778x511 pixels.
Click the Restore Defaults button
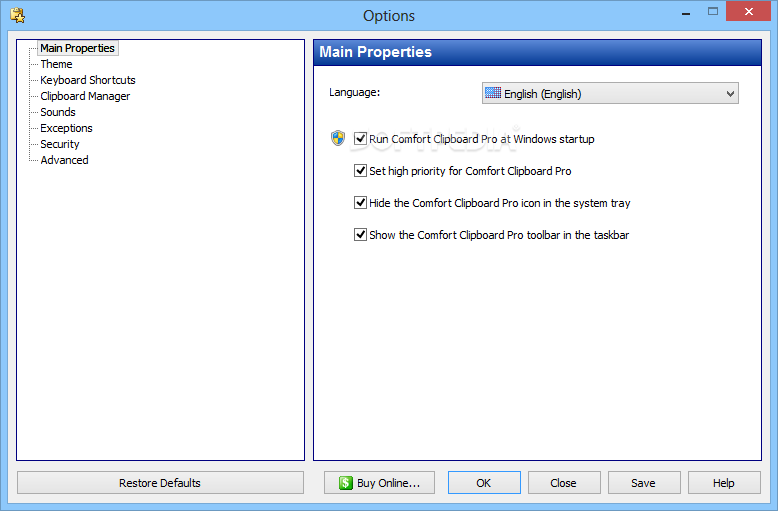(x=160, y=483)
